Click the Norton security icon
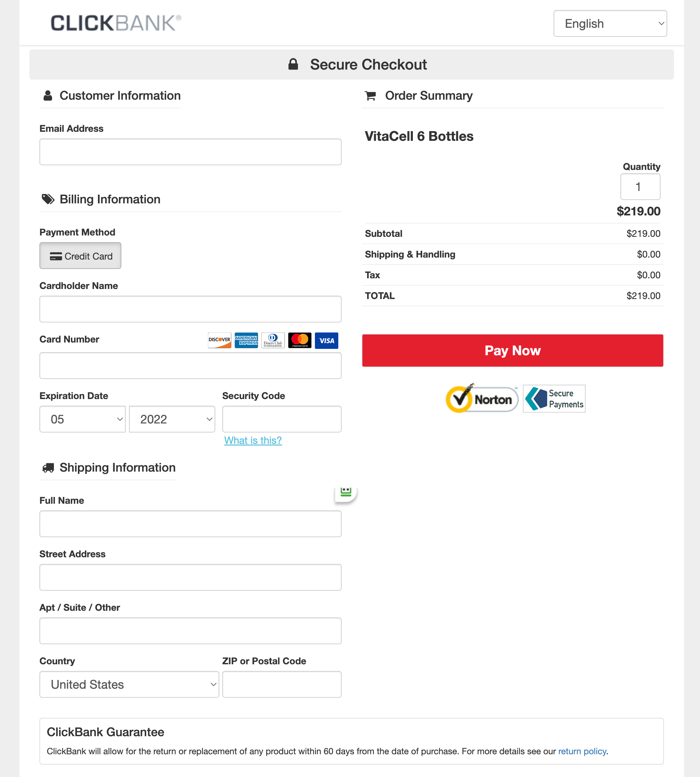 [482, 398]
